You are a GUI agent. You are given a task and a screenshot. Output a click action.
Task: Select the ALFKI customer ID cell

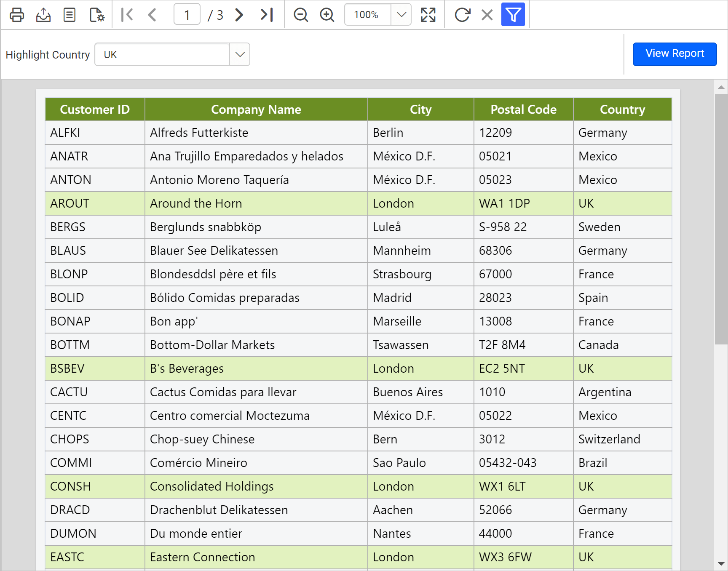95,133
